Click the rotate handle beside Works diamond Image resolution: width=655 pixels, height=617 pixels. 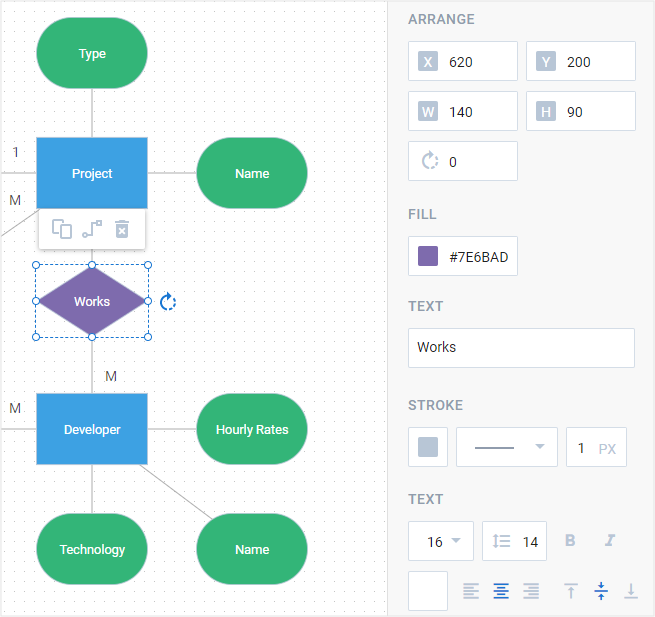(168, 302)
